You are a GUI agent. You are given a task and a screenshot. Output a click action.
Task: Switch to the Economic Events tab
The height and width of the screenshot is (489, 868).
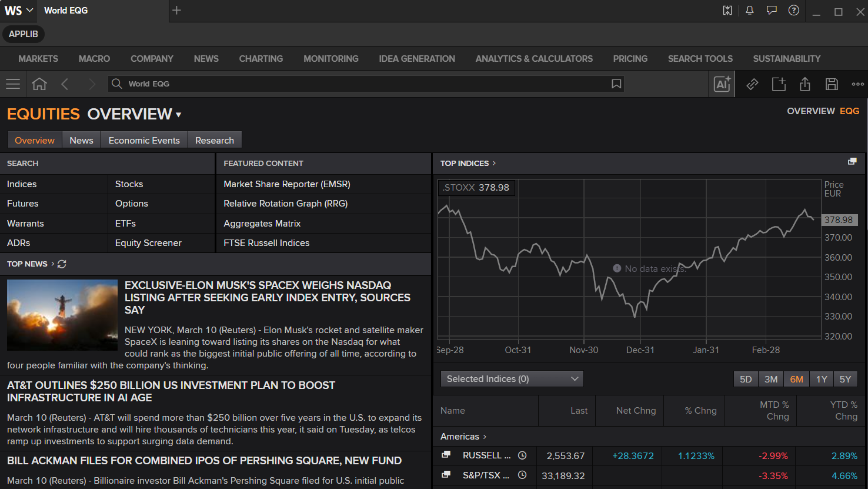click(144, 140)
